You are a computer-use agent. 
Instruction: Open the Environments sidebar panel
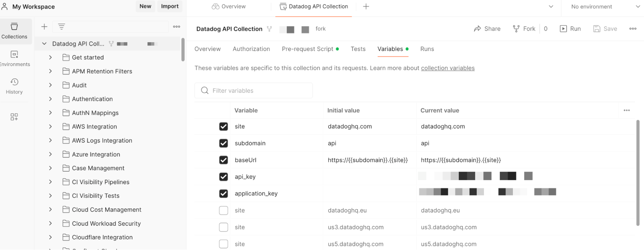[x=14, y=59]
